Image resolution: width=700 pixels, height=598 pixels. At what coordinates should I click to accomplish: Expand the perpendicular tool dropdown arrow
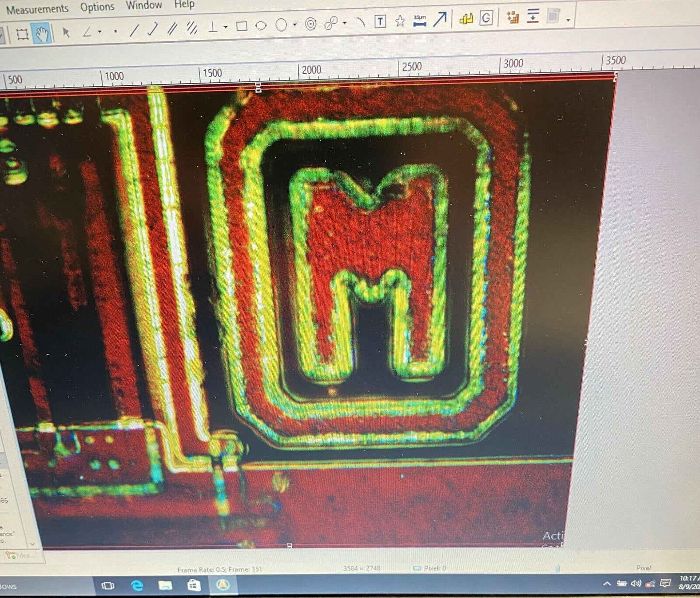(x=226, y=28)
